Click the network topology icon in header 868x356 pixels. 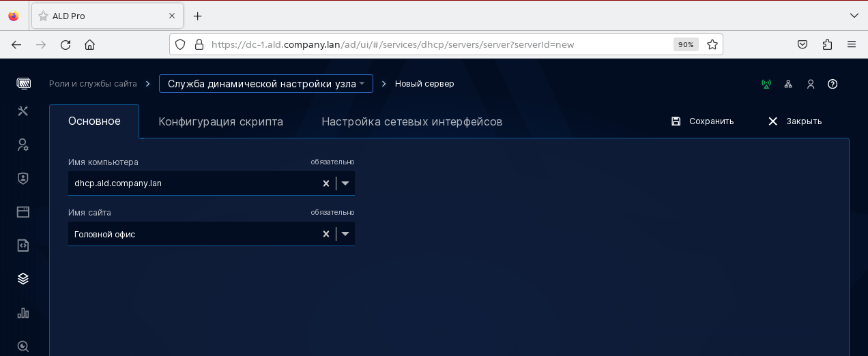point(788,84)
